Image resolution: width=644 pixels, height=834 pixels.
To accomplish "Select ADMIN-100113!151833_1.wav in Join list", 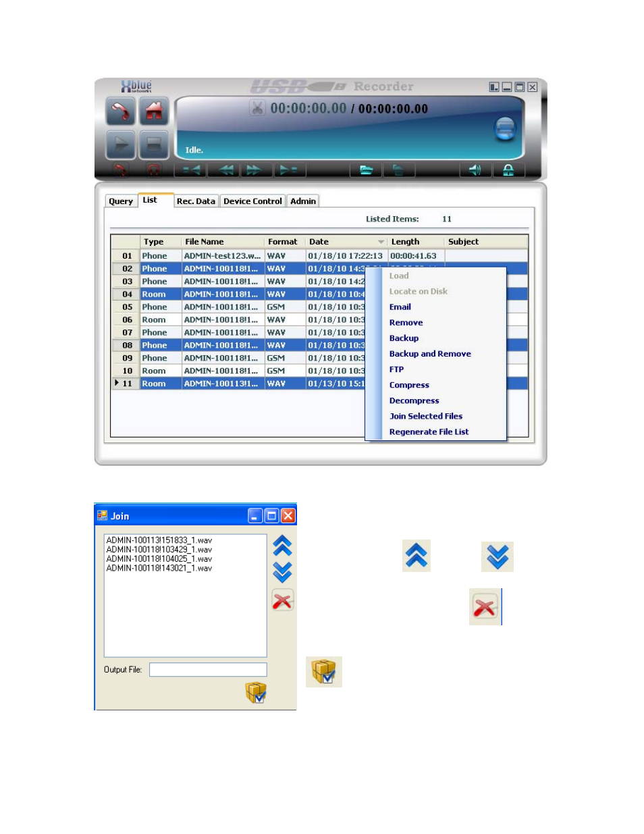I will coord(159,540).
